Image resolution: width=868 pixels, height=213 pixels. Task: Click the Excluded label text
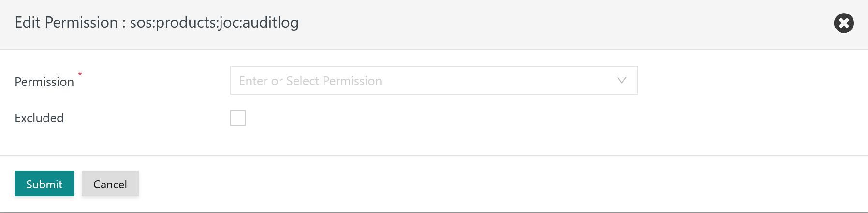click(x=39, y=118)
